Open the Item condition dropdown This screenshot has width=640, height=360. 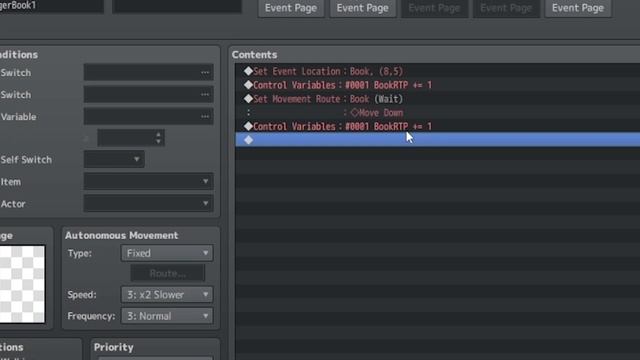coord(149,181)
